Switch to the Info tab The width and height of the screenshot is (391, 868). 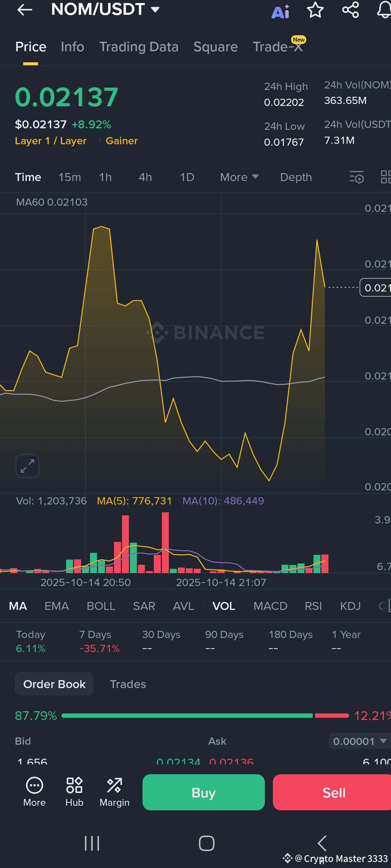click(x=72, y=47)
